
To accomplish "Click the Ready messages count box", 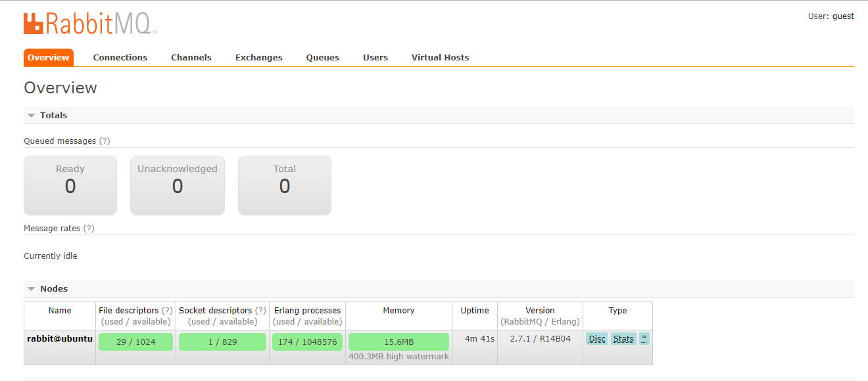I will click(70, 185).
